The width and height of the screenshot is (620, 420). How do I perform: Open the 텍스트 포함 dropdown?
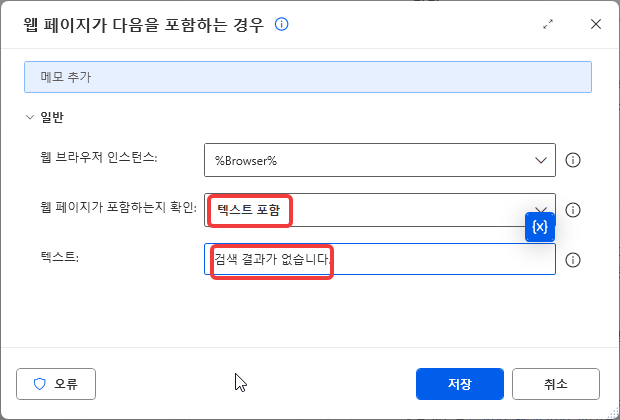click(x=380, y=210)
